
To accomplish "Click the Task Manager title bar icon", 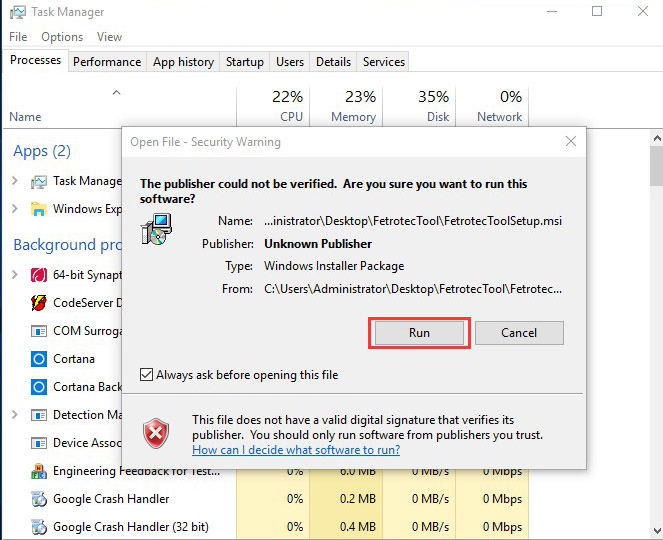I will click(17, 12).
